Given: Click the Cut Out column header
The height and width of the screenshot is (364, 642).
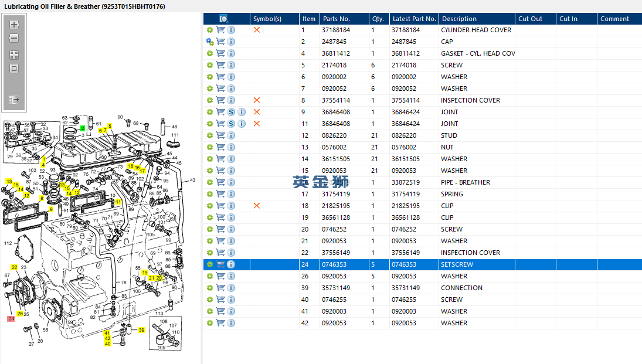Looking at the screenshot, I should point(535,19).
